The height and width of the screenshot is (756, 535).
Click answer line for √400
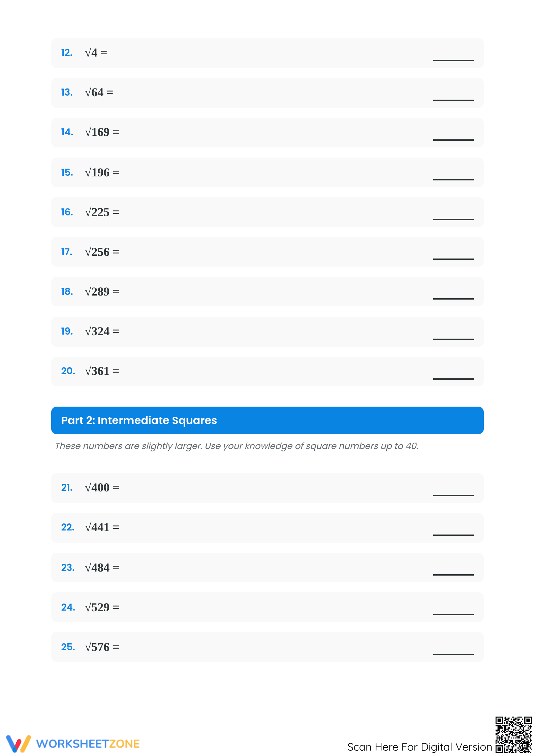click(453, 495)
